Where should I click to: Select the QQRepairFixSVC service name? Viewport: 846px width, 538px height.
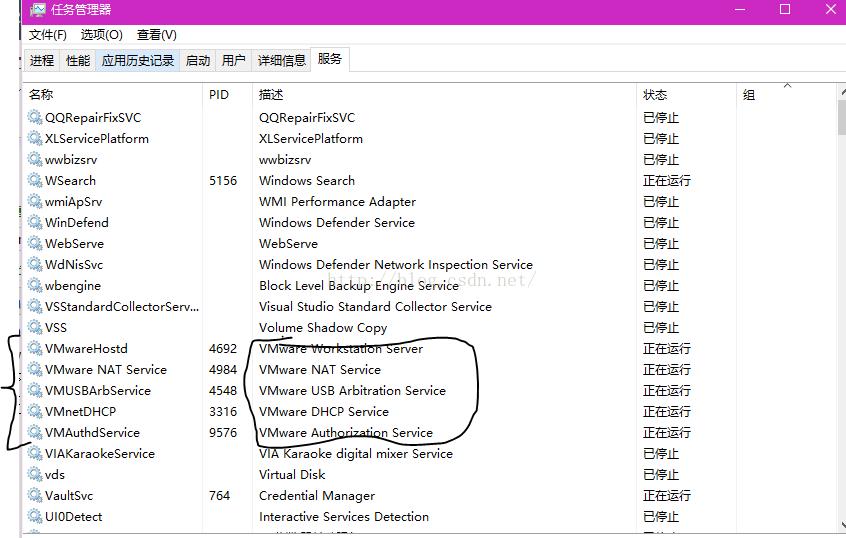(x=93, y=118)
